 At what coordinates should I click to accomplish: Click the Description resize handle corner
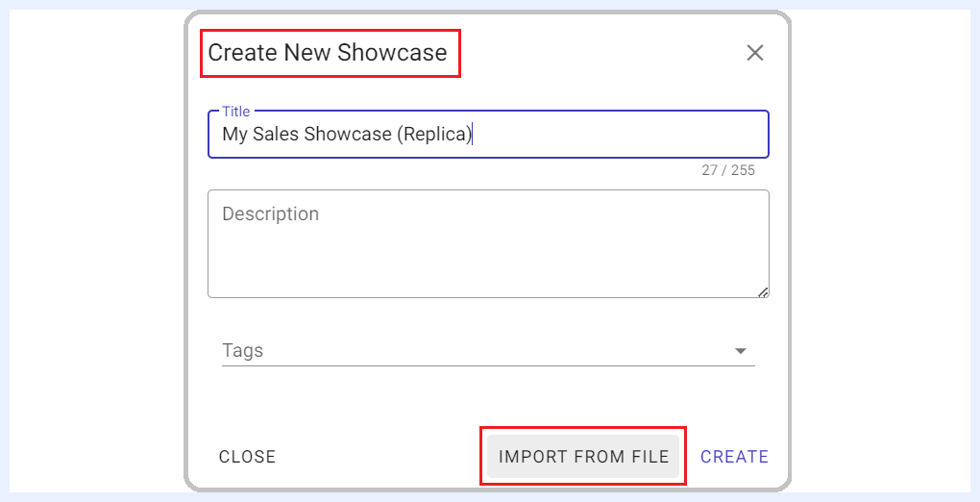coord(763,291)
